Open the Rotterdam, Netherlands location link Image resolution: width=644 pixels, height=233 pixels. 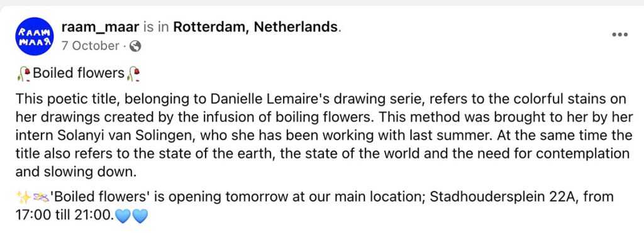tap(255, 28)
